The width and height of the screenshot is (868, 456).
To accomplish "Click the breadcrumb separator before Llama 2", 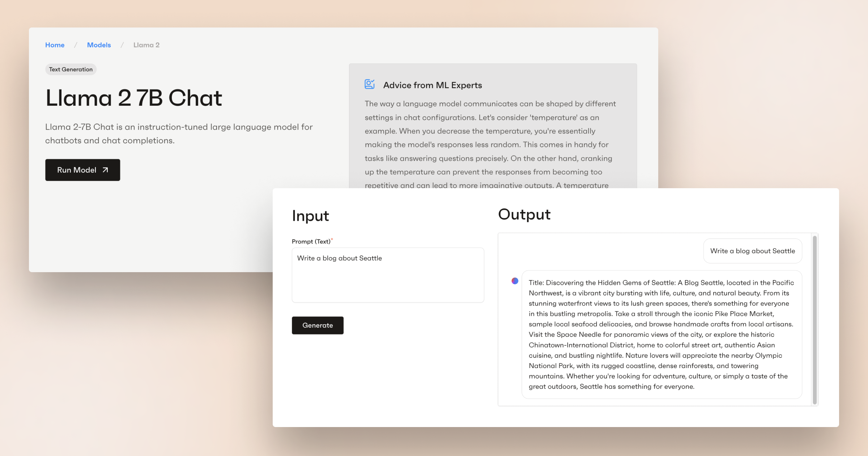I will coord(122,45).
